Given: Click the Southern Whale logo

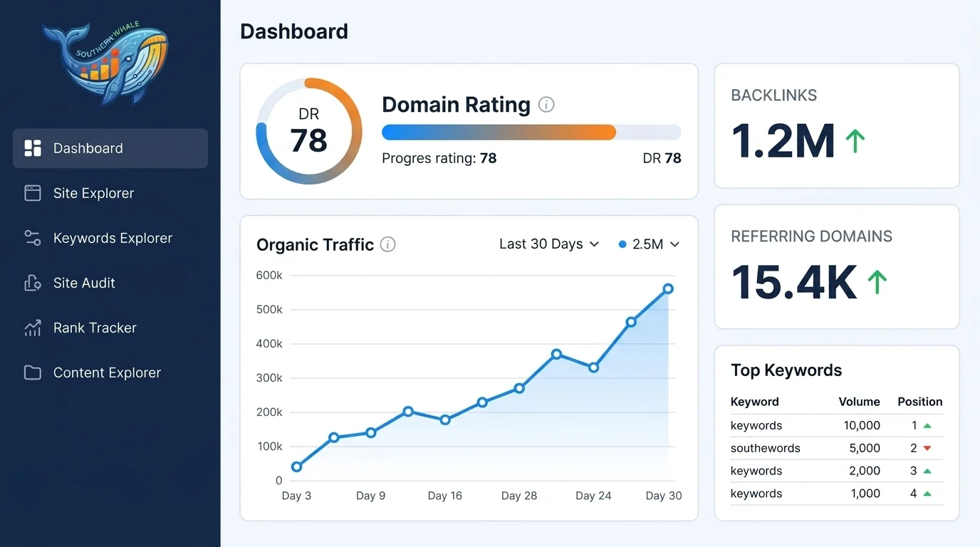Looking at the screenshot, I should (105, 63).
